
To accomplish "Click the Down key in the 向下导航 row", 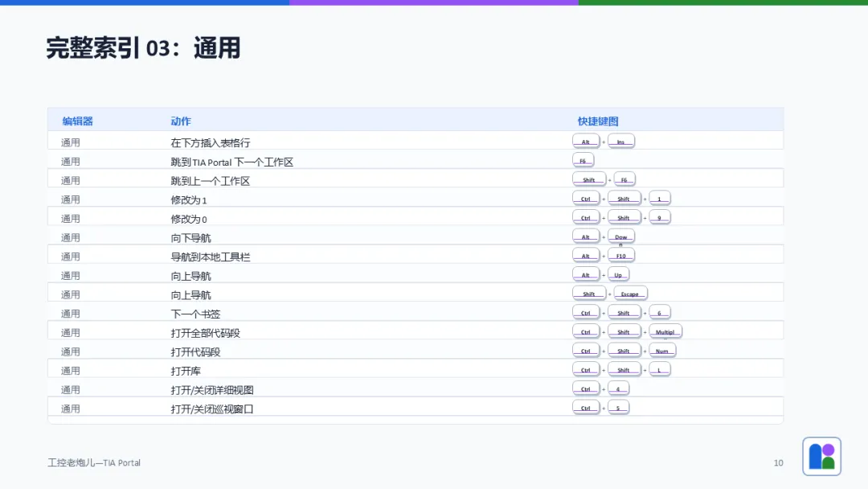I will point(620,237).
